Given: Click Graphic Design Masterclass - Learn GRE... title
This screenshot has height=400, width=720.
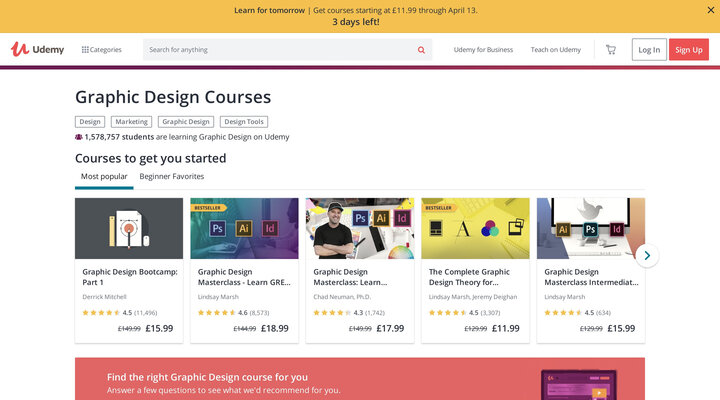Looking at the screenshot, I should [x=244, y=277].
